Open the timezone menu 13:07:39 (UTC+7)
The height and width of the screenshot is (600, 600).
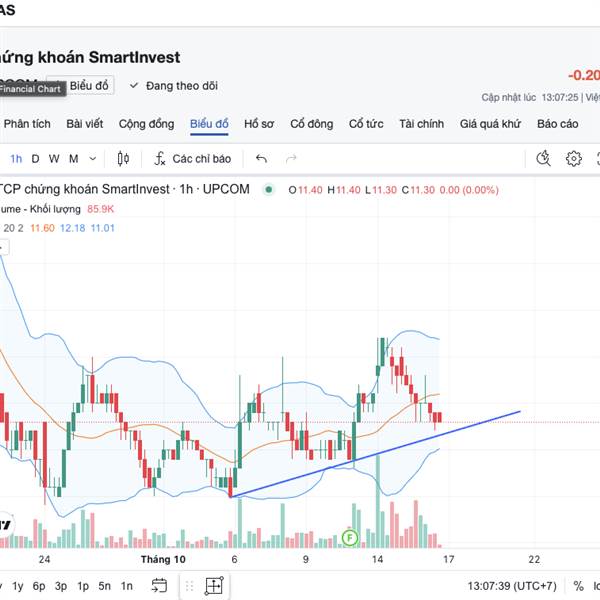coord(512,585)
